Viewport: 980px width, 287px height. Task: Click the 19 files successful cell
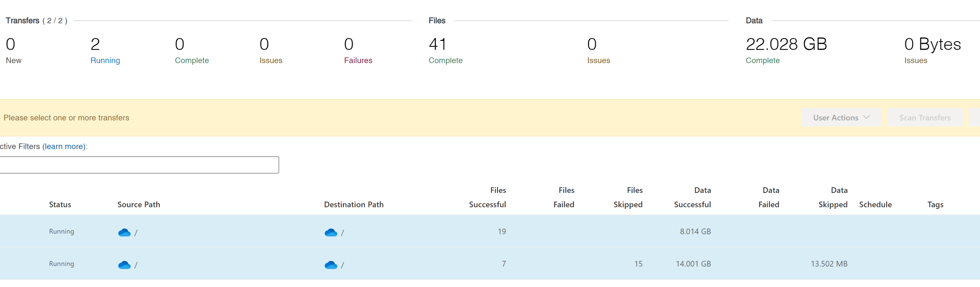click(502, 231)
